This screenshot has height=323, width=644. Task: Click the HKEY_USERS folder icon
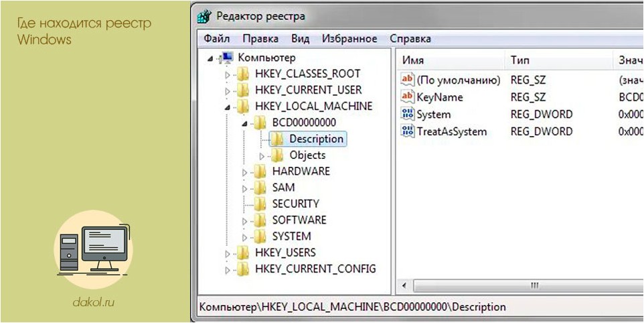pyautogui.click(x=243, y=253)
